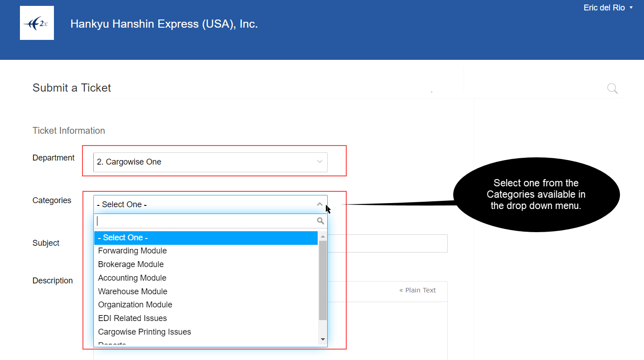Viewport: 644px width, 360px height.
Task: Open the search magnifier icon in header
Action: click(612, 88)
